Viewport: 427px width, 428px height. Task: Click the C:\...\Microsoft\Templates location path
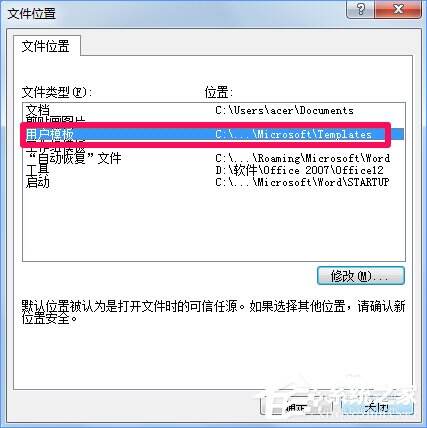click(293, 134)
